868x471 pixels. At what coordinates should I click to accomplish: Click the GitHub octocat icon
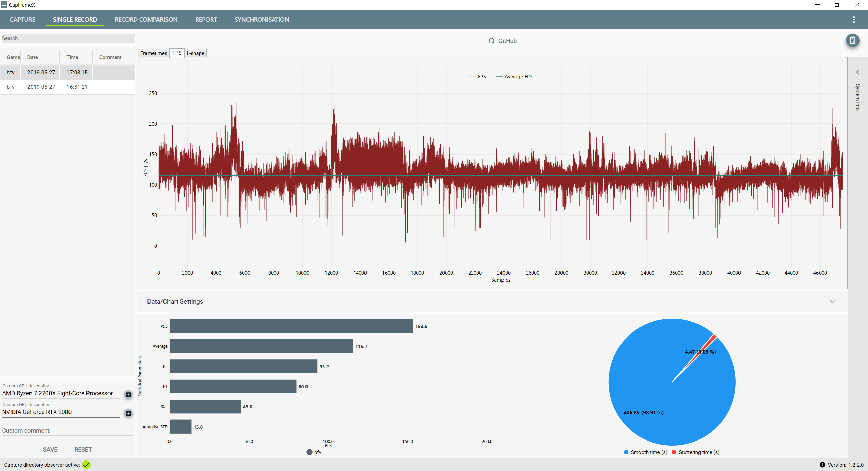click(x=491, y=41)
